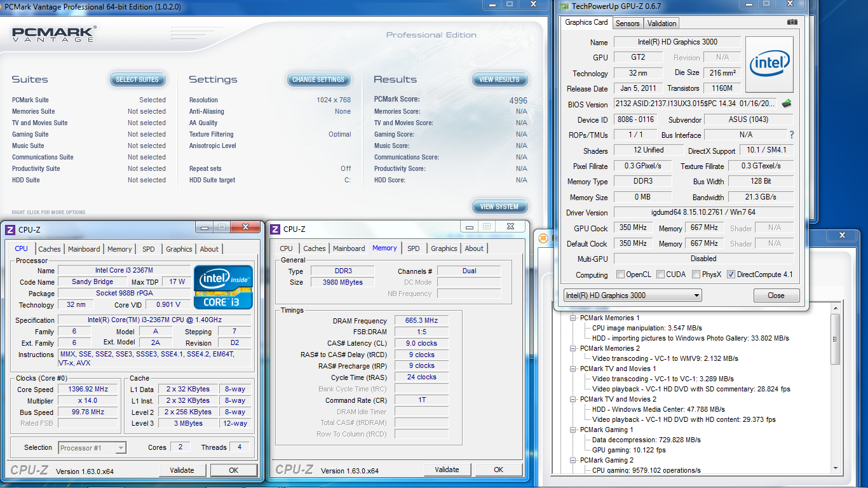Open the SPD tab in the CPU-Z Memory window
The width and height of the screenshot is (868, 488).
tap(414, 248)
